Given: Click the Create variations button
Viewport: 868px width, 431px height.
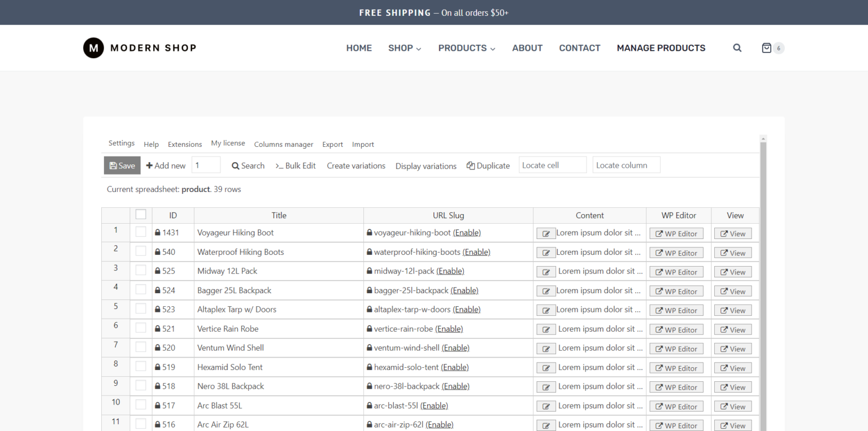Looking at the screenshot, I should 356,166.
